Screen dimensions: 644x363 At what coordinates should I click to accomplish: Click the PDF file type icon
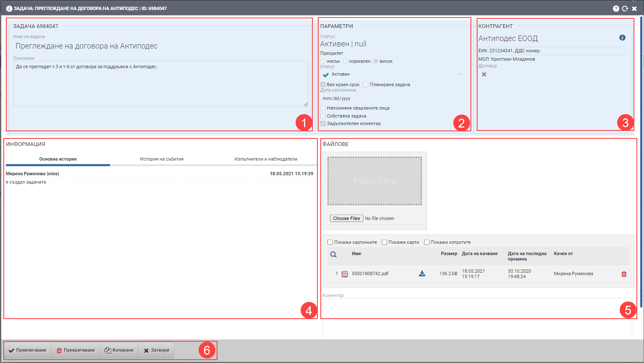[x=345, y=274]
